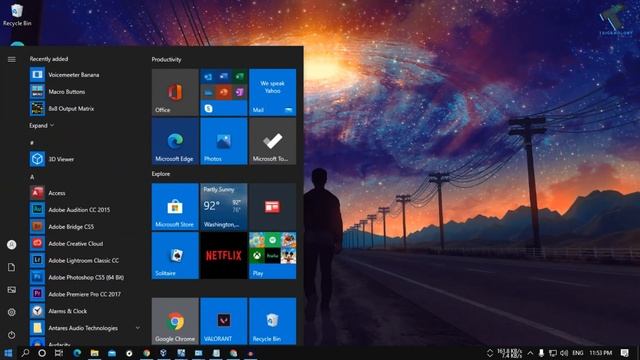
Task: Open the Skype icon in Office apps tile
Action: (209, 109)
